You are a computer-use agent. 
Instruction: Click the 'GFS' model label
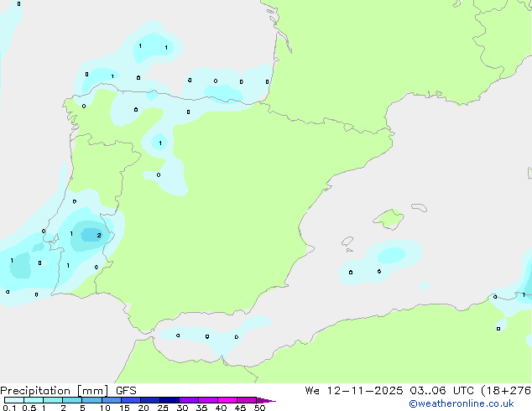pyautogui.click(x=126, y=391)
